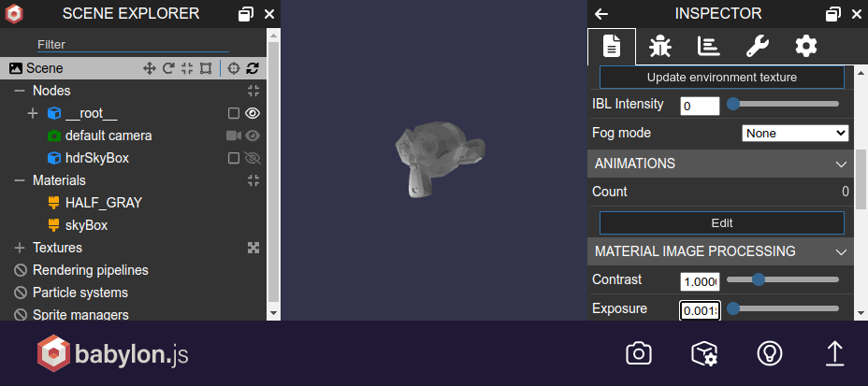Click the back arrow in Inspector header

[x=601, y=14]
